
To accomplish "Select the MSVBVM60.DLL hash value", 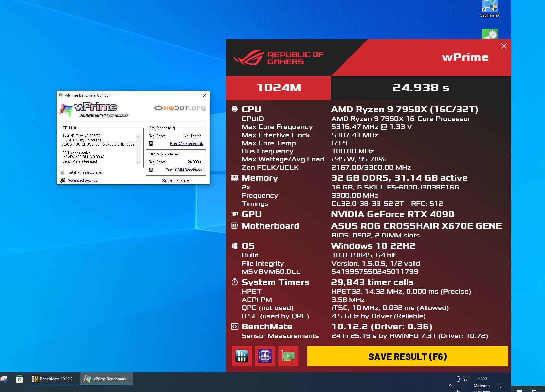I will pyautogui.click(x=375, y=271).
